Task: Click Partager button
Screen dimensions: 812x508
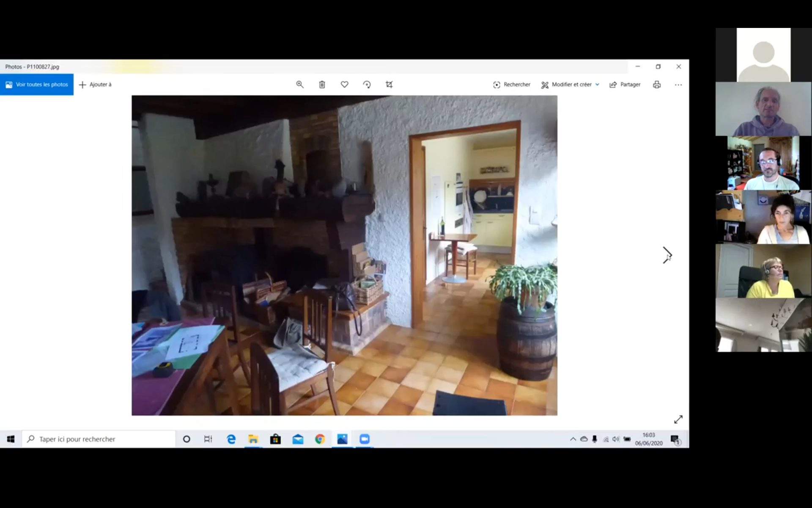Action: pos(625,85)
